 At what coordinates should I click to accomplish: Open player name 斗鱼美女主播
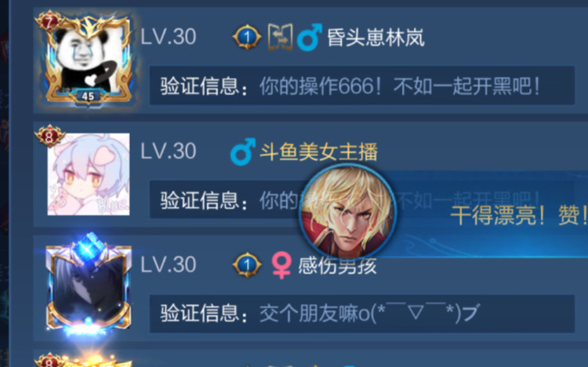click(x=319, y=151)
